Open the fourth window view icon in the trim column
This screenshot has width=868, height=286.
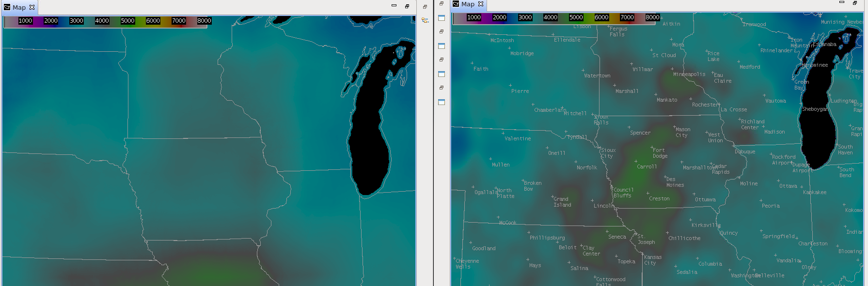(442, 102)
